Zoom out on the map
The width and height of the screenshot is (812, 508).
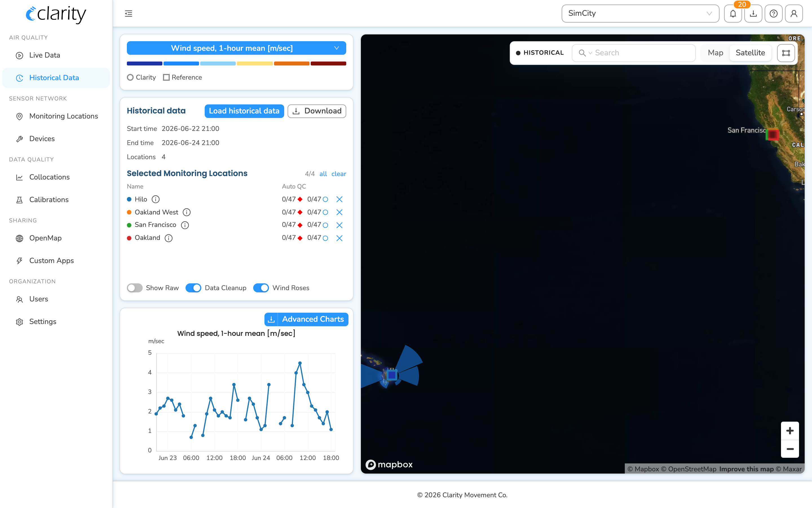pyautogui.click(x=790, y=449)
